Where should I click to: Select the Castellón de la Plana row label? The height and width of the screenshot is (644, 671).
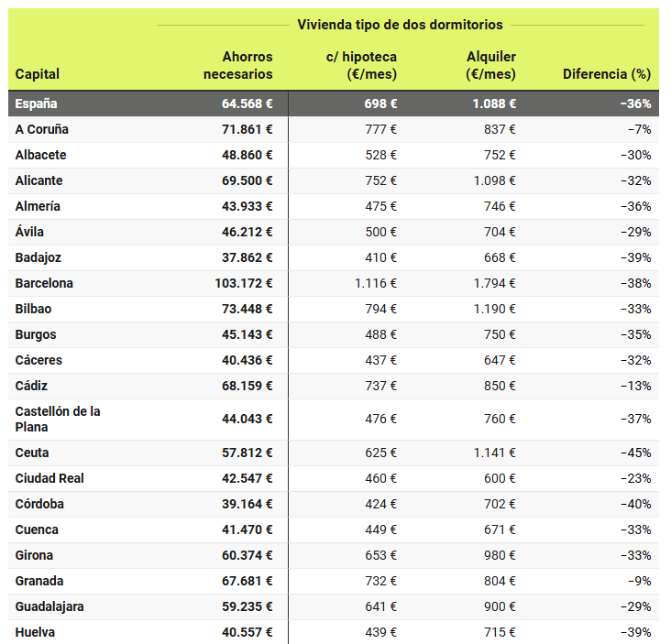(58, 419)
